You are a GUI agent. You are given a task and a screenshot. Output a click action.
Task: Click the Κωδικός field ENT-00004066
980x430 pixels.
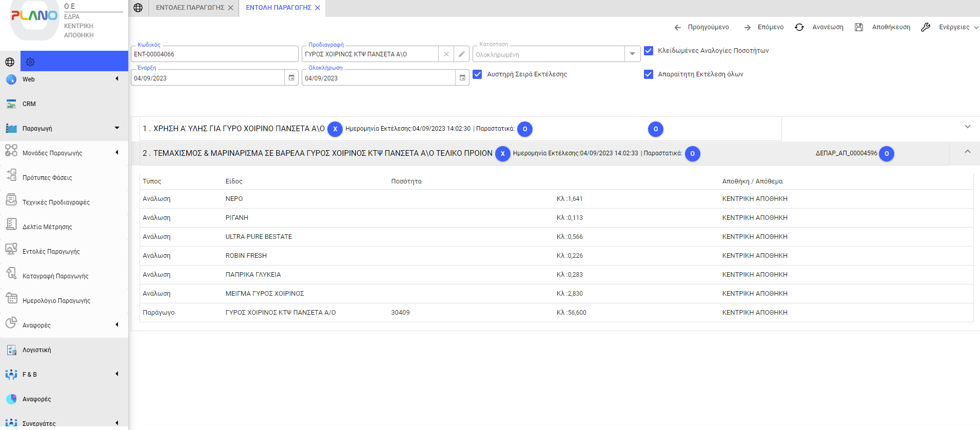coord(214,54)
